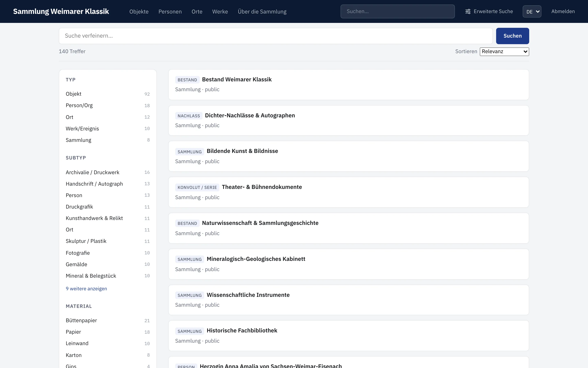Click the Erweiterte Suche sliders icon
The height and width of the screenshot is (368, 588).
(x=468, y=11)
